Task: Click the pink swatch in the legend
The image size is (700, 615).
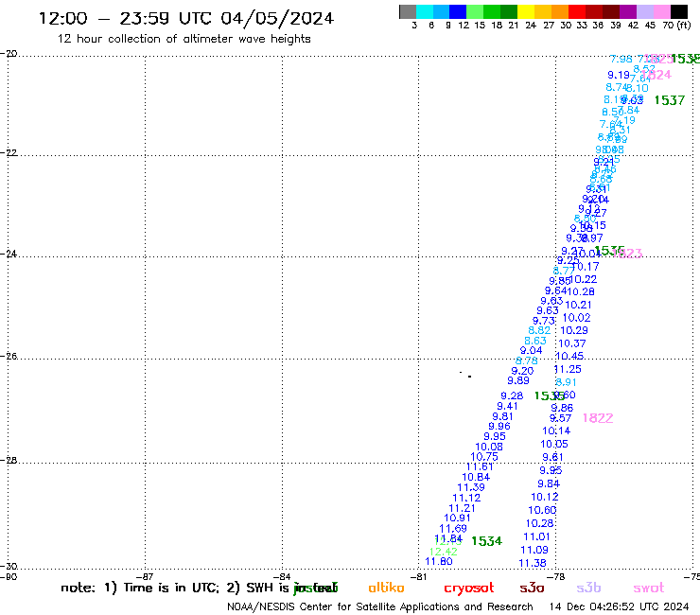Action: [x=661, y=11]
